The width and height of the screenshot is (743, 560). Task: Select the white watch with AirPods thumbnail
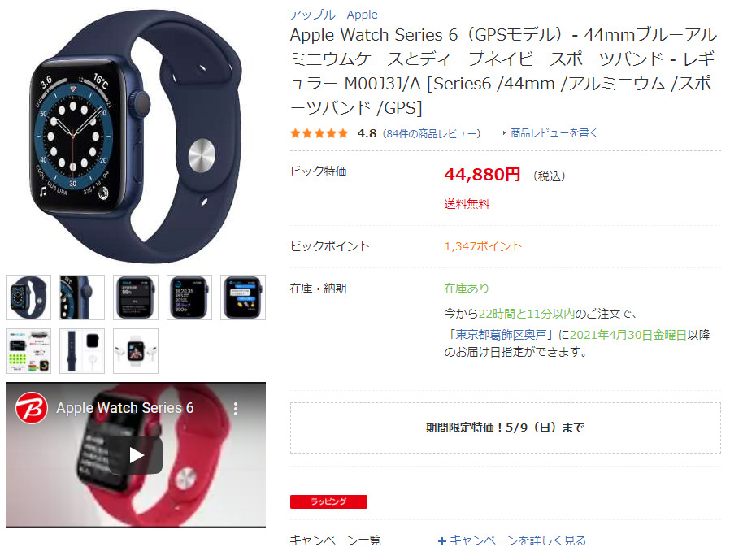tap(136, 351)
